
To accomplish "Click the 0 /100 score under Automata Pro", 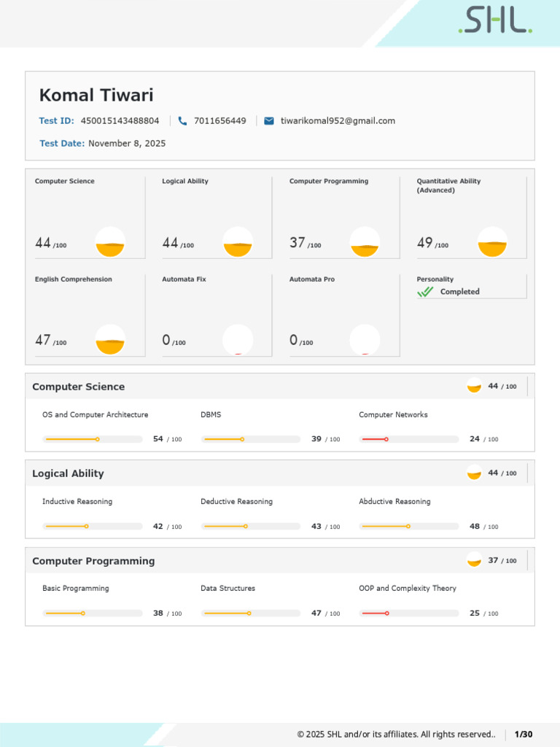I will pyautogui.click(x=301, y=340).
